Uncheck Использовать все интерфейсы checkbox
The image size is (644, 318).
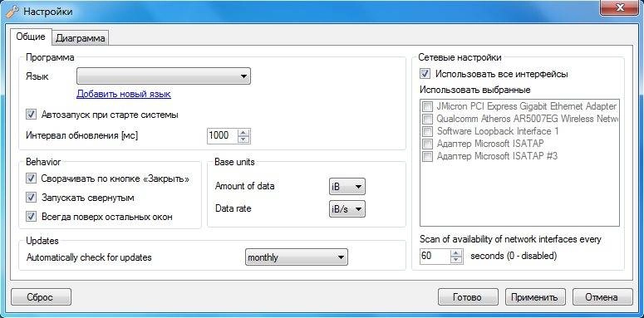pos(425,74)
